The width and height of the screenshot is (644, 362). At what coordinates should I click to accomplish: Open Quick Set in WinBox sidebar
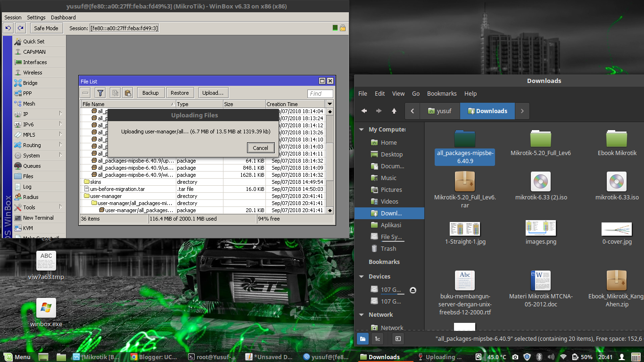(34, 41)
